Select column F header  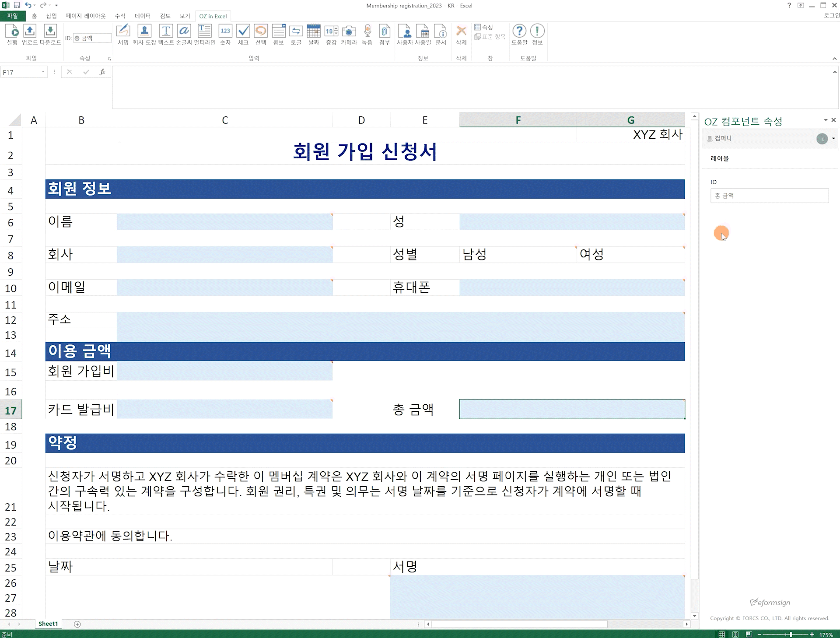518,120
